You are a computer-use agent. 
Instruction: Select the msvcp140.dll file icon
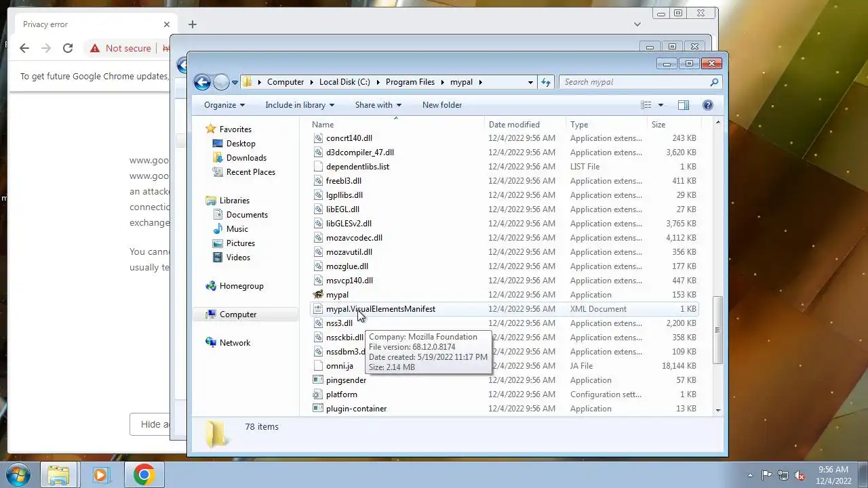(318, 281)
